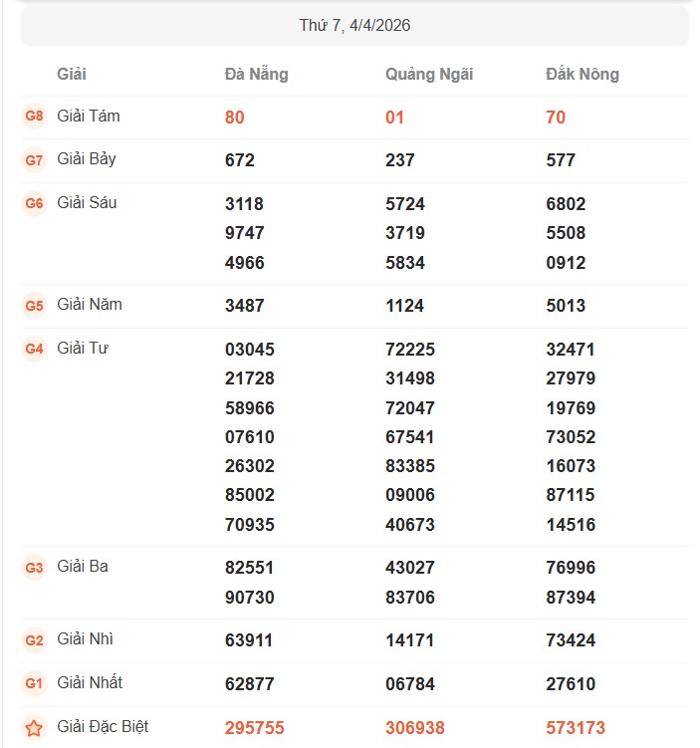Select the Quảng Ngãi column header

click(x=429, y=75)
